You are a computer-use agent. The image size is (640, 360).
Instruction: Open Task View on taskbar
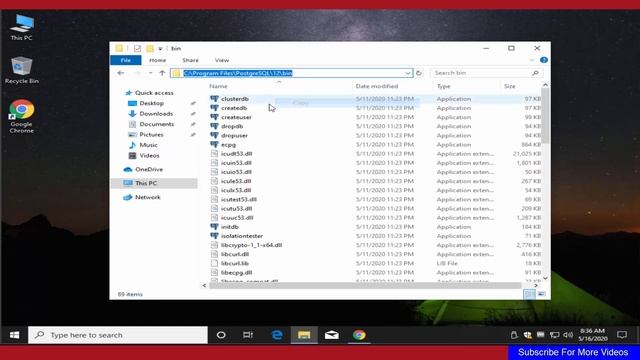tap(248, 335)
